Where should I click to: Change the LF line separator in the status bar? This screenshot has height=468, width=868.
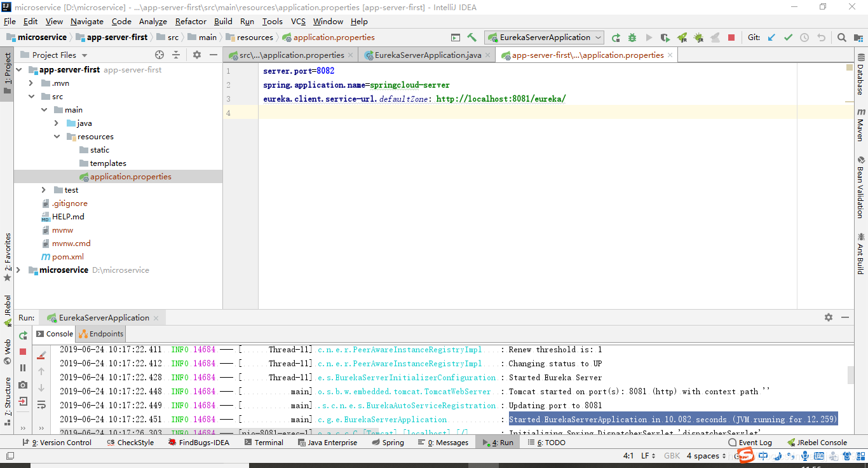(x=648, y=456)
